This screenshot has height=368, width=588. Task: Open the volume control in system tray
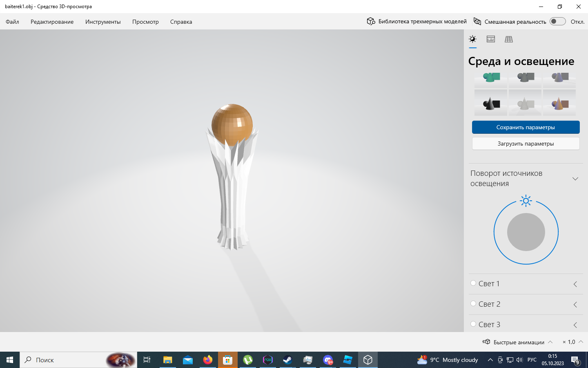[x=519, y=360]
